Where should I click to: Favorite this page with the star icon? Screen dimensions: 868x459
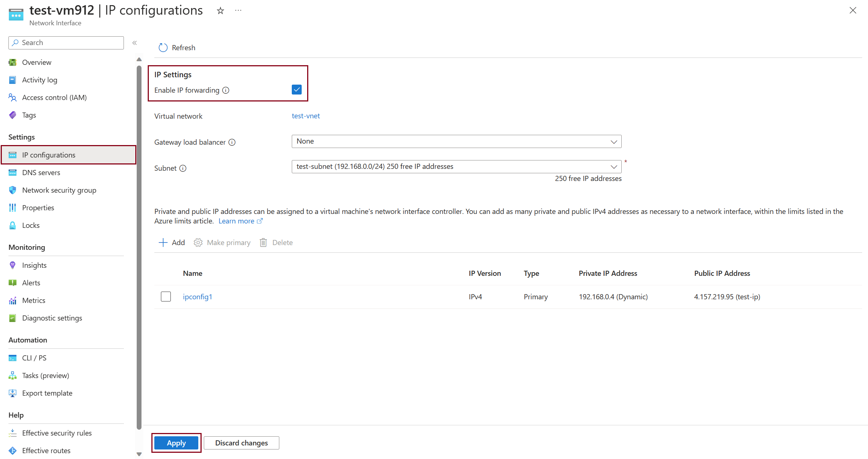click(x=220, y=11)
